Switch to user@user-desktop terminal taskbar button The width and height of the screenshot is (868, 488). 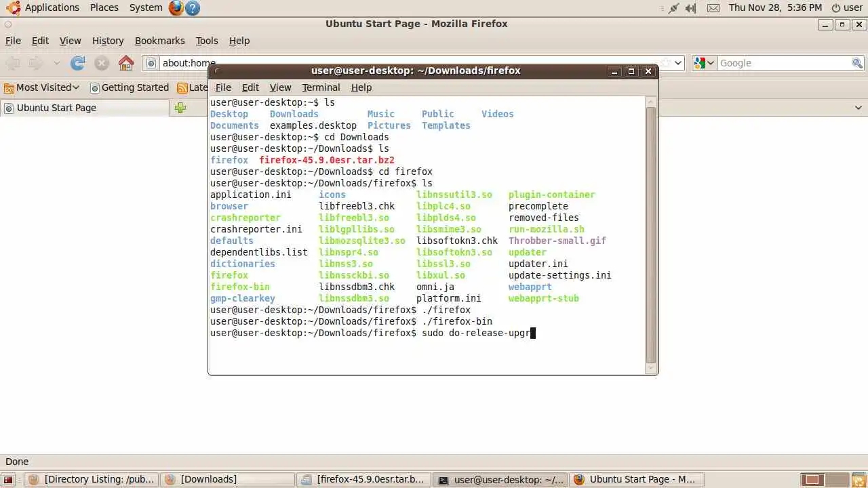(500, 480)
